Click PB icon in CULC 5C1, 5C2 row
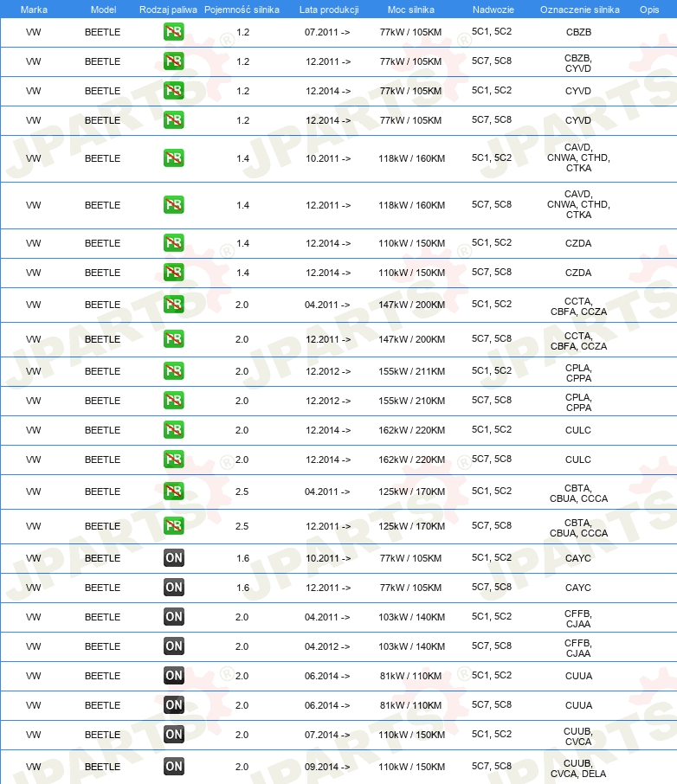 pyautogui.click(x=174, y=430)
